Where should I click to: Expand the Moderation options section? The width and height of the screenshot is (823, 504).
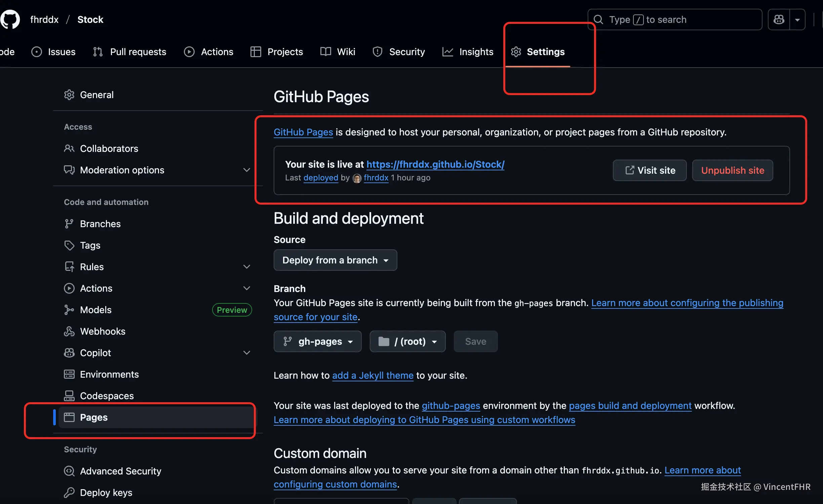click(x=246, y=170)
